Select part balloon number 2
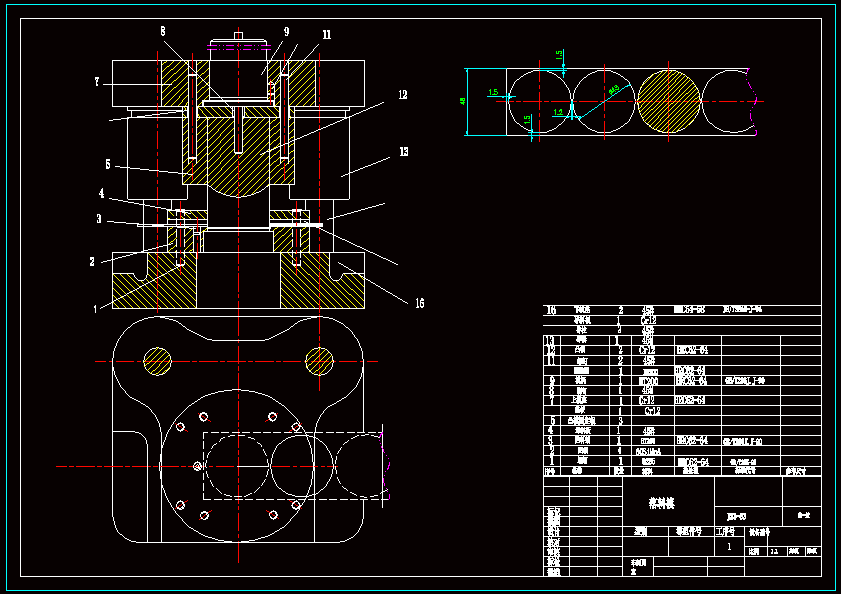The image size is (841, 594). pos(92,262)
